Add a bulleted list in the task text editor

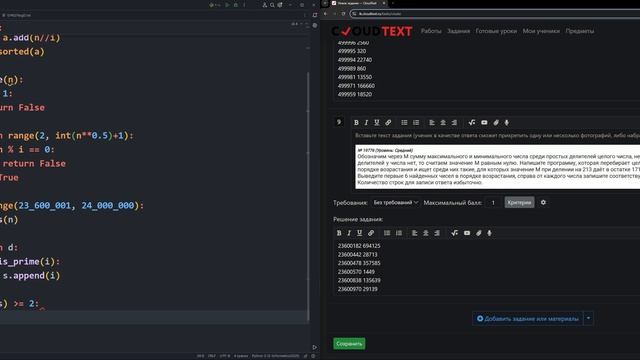(404, 122)
